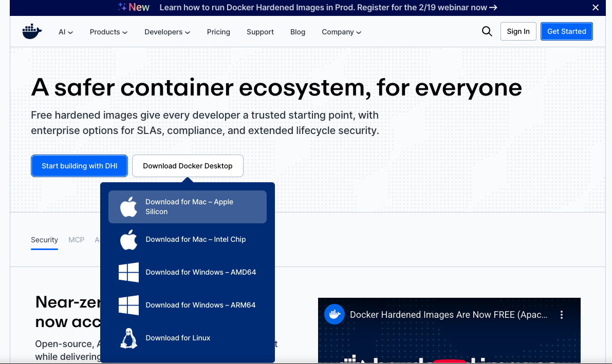Expand the Developers dropdown
The height and width of the screenshot is (364, 612).
(x=166, y=31)
